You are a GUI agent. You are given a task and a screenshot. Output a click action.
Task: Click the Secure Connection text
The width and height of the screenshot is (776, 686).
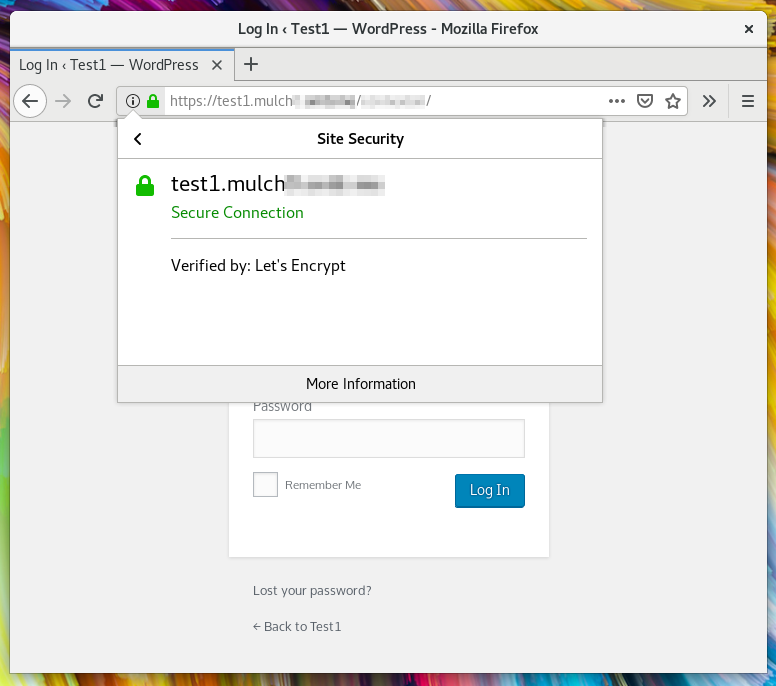(237, 213)
